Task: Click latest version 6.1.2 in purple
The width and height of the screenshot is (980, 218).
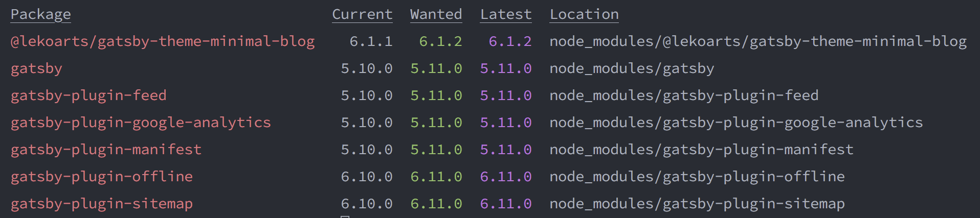Action: click(x=510, y=41)
